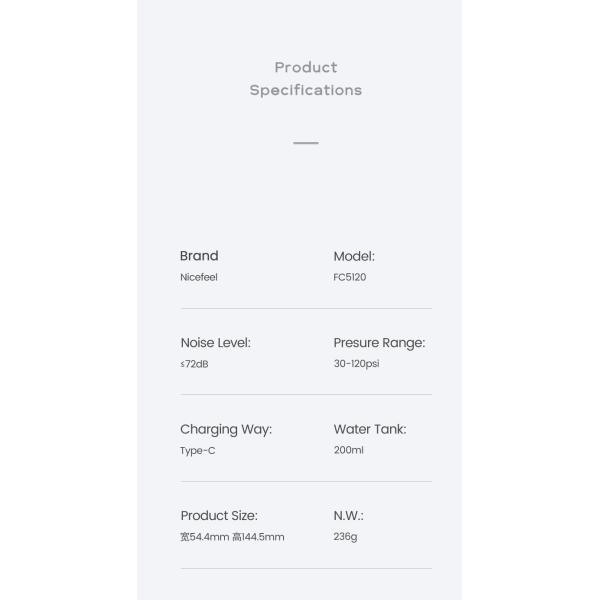This screenshot has width=600, height=600.
Task: Click the FC5120 model number
Action: pos(350,277)
